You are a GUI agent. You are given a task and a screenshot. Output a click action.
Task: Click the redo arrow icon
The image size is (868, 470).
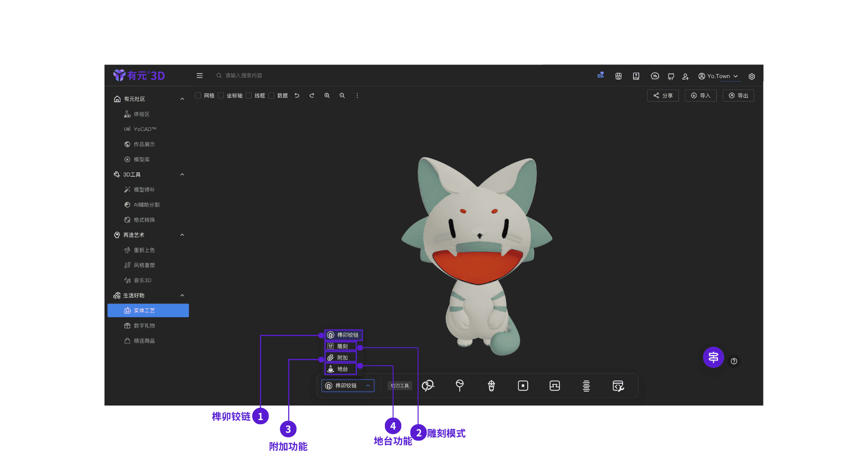pos(312,96)
